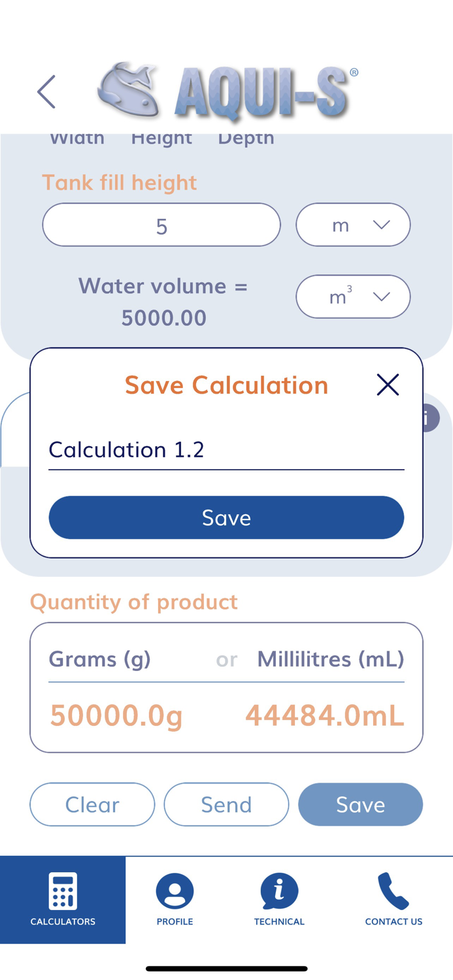The width and height of the screenshot is (453, 980).
Task: Select the PROFILE tab label
Action: (x=175, y=922)
